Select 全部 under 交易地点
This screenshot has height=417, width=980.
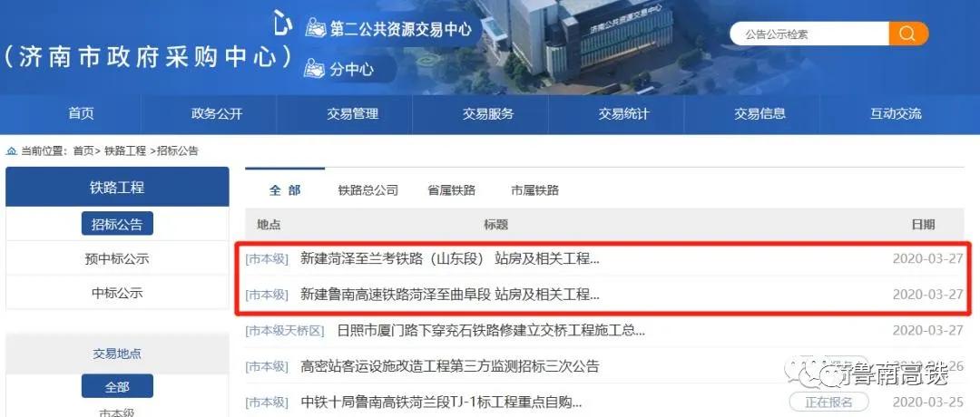click(x=117, y=386)
